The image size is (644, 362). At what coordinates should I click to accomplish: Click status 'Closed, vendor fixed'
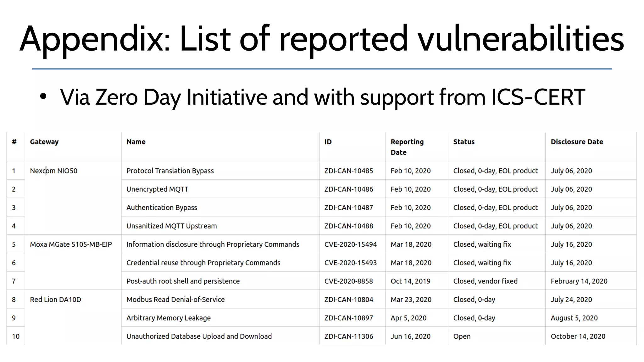[485, 281]
